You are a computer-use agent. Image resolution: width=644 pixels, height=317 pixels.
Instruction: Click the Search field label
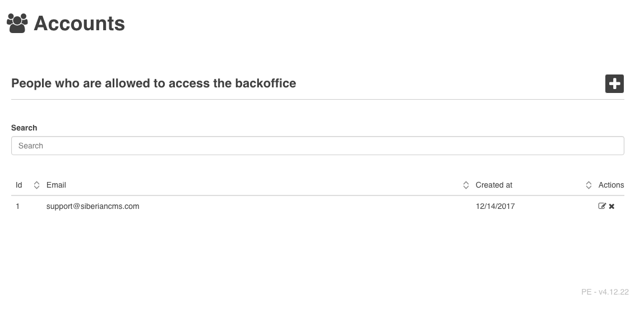point(24,128)
